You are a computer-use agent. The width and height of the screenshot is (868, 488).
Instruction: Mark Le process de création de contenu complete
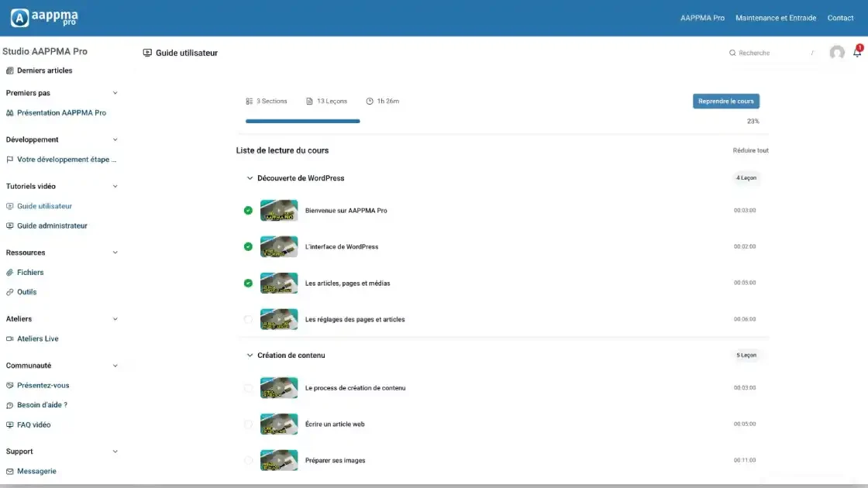click(x=248, y=388)
